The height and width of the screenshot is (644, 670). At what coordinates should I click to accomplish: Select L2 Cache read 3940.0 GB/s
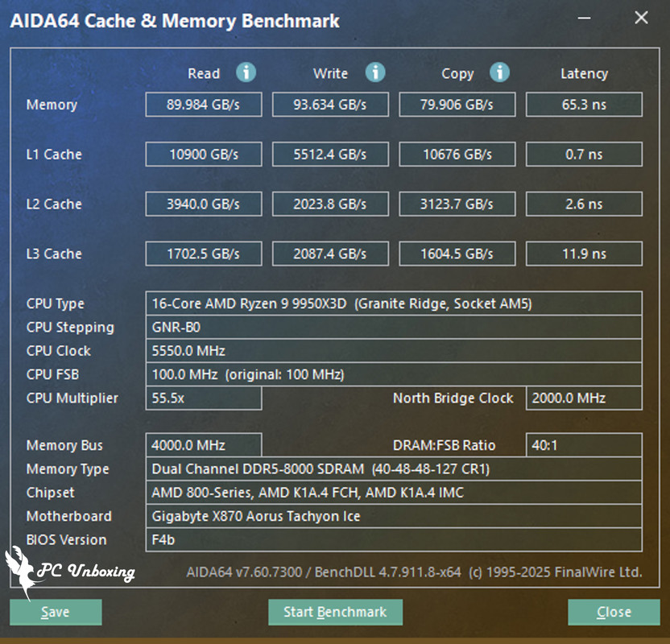tap(204, 204)
